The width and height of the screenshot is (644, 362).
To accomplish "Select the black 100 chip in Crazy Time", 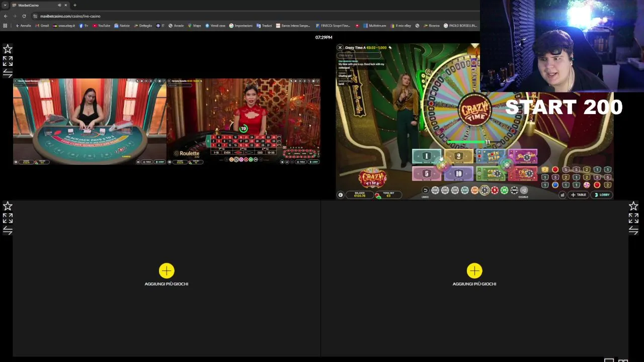I will (514, 190).
